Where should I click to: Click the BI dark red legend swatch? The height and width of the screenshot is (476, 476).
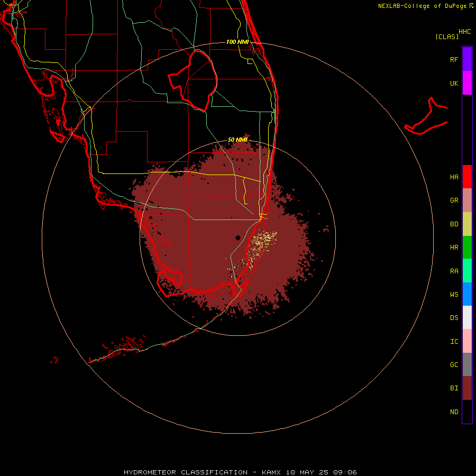click(467, 388)
